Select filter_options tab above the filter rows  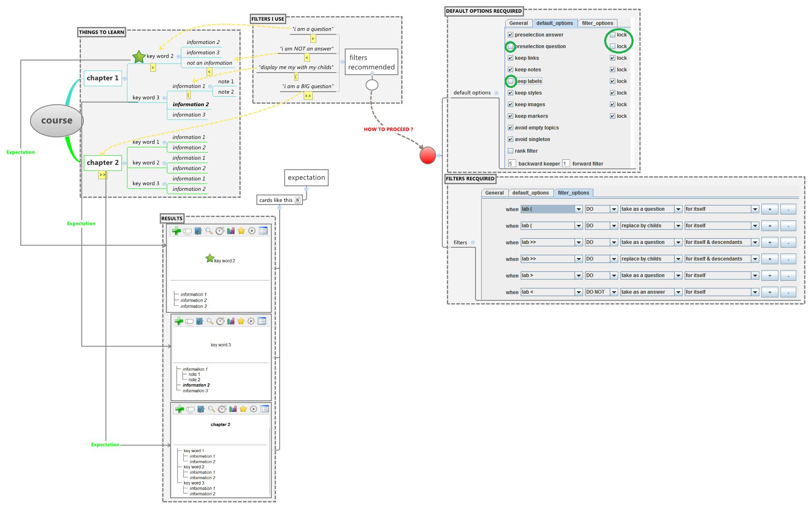(573, 193)
